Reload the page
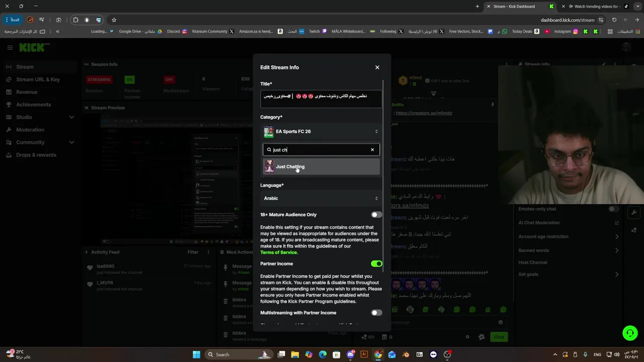The width and height of the screenshot is (644, 362). pyautogui.click(x=614, y=20)
